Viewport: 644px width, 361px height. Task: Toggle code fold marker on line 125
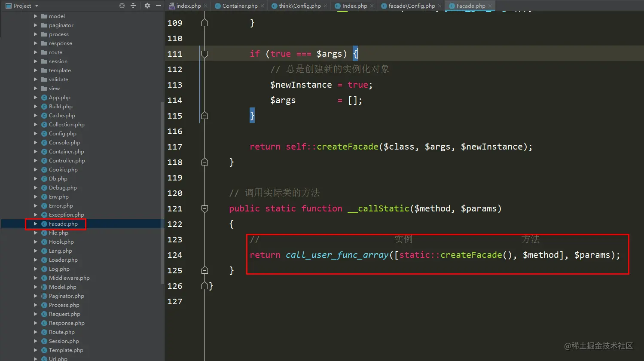(x=204, y=270)
